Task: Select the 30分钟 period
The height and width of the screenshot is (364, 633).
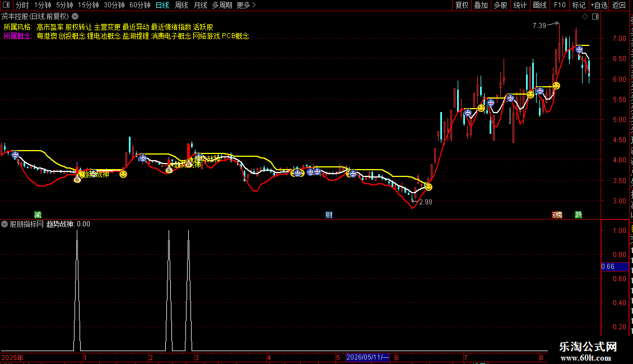Action: pyautogui.click(x=114, y=5)
